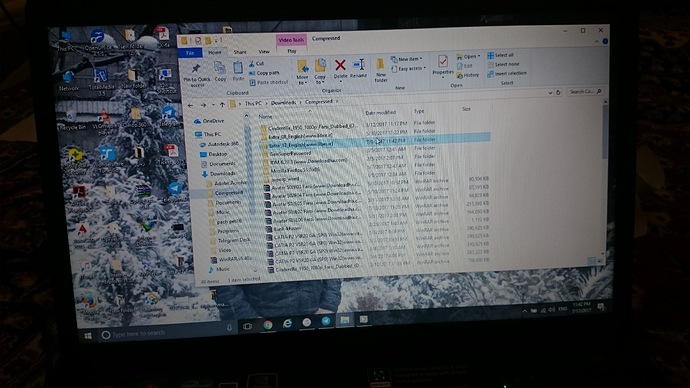This screenshot has height=388, width=690.
Task: Click Task View on the taskbar
Action: (248, 326)
